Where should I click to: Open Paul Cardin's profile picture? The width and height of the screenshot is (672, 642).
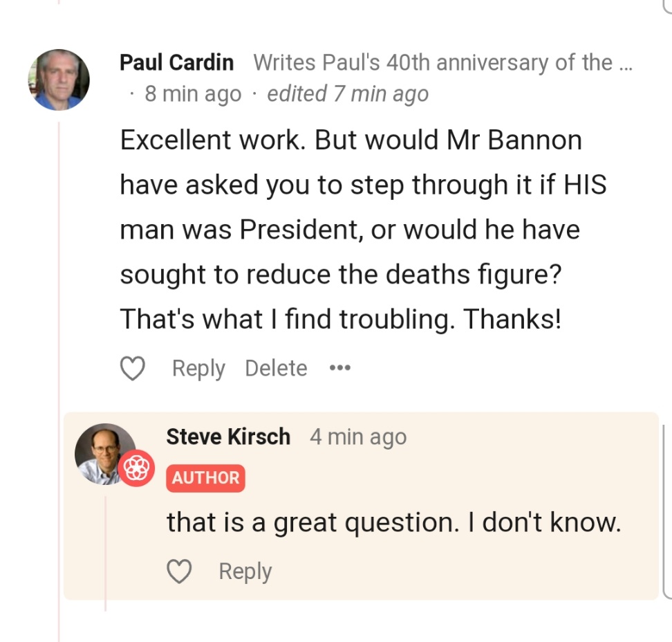tap(59, 80)
